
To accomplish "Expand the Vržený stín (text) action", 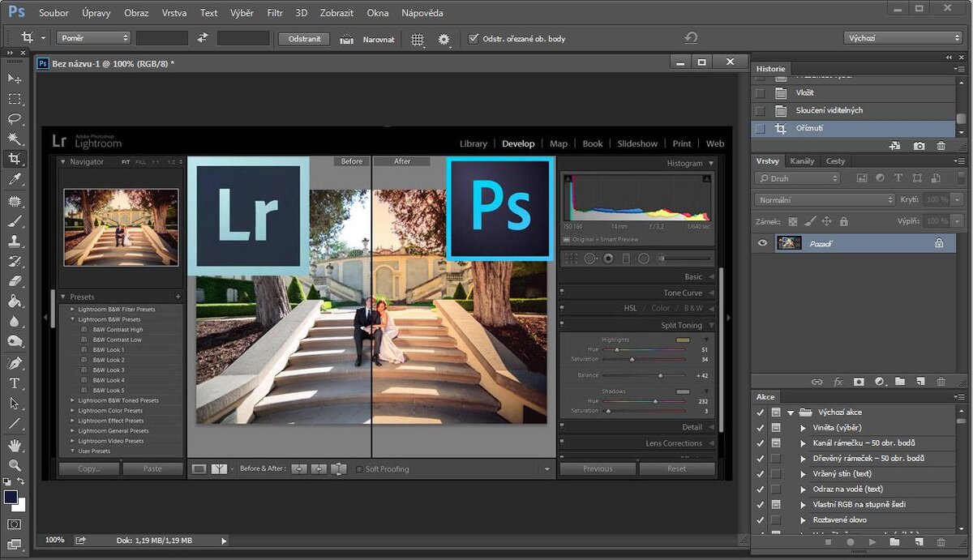I will pos(804,473).
